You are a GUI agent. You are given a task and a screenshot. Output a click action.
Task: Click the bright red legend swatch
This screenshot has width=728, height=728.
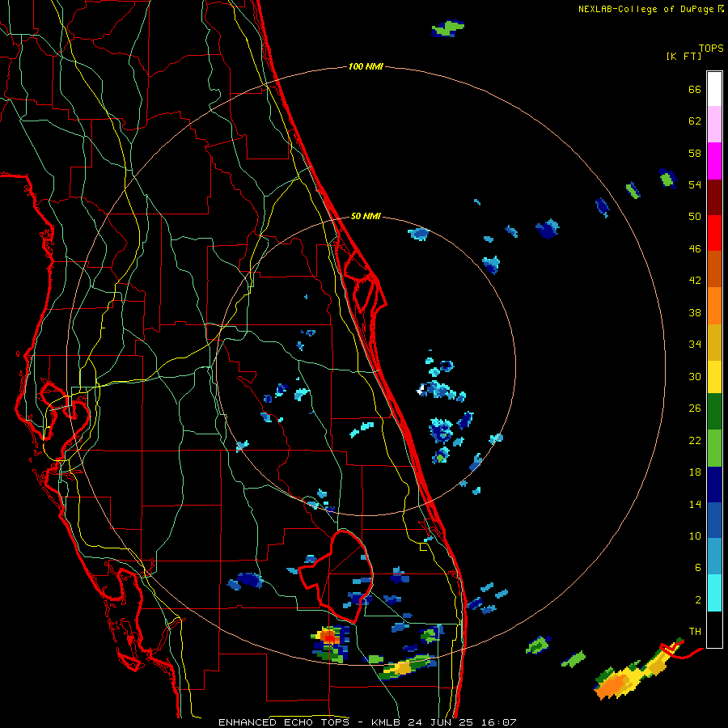click(714, 233)
